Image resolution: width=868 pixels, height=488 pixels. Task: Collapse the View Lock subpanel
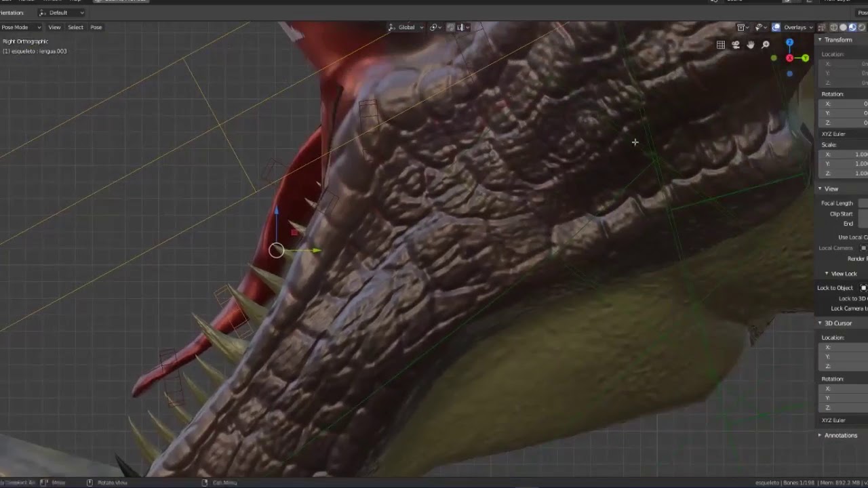pos(827,274)
